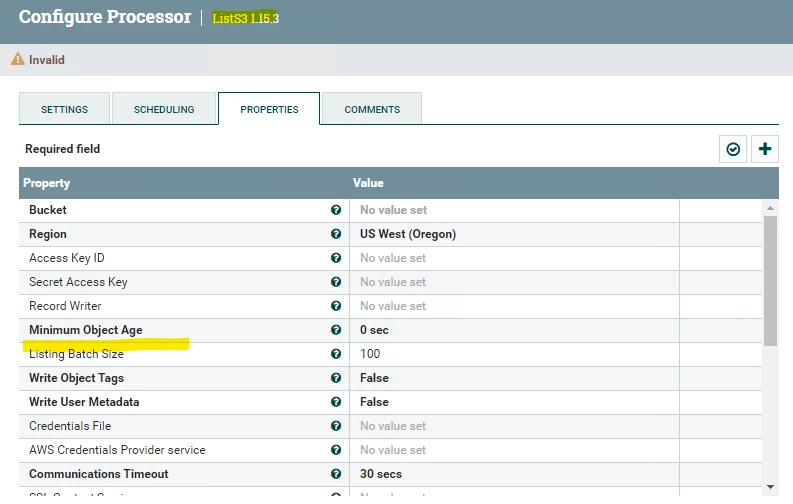
Task: Open the Record Writer help tooltip icon
Action: [336, 306]
